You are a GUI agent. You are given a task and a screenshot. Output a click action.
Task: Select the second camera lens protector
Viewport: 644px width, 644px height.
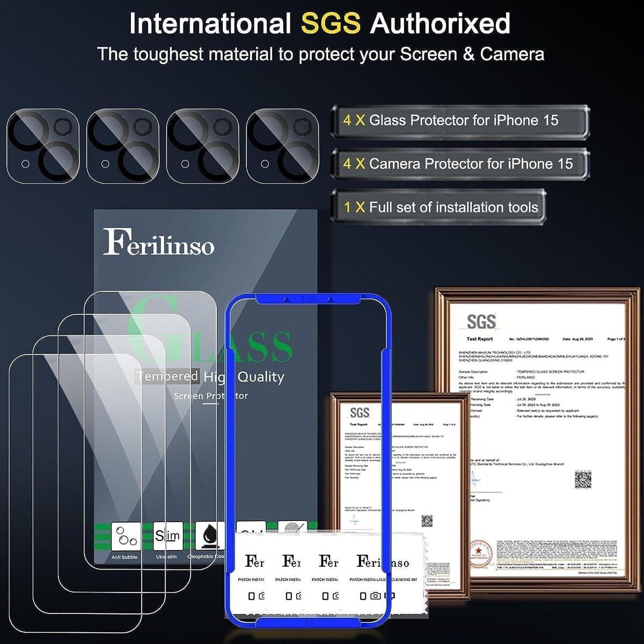tap(123, 145)
